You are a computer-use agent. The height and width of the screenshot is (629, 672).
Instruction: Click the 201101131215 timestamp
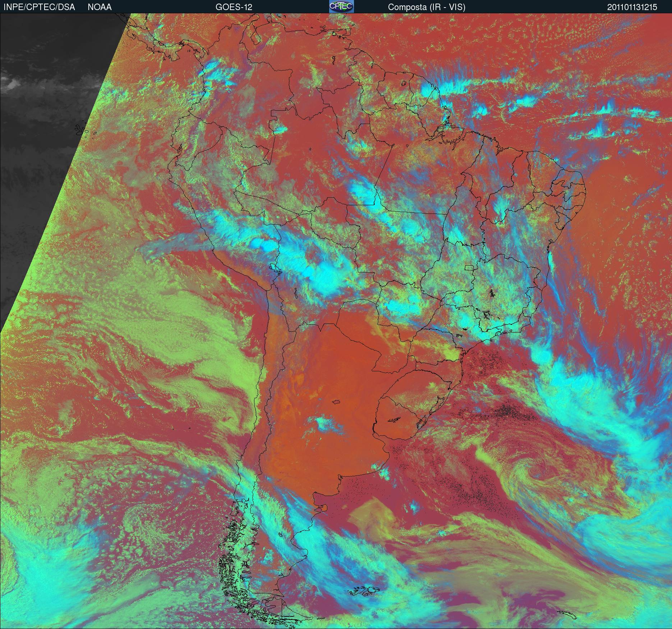click(632, 7)
